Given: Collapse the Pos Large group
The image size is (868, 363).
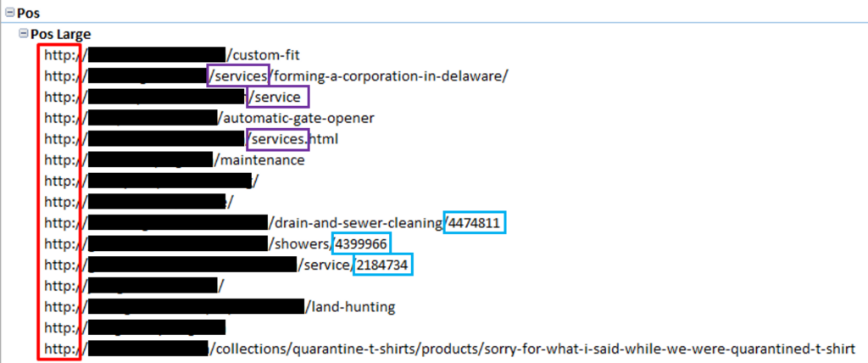Looking at the screenshot, I should click(x=23, y=34).
